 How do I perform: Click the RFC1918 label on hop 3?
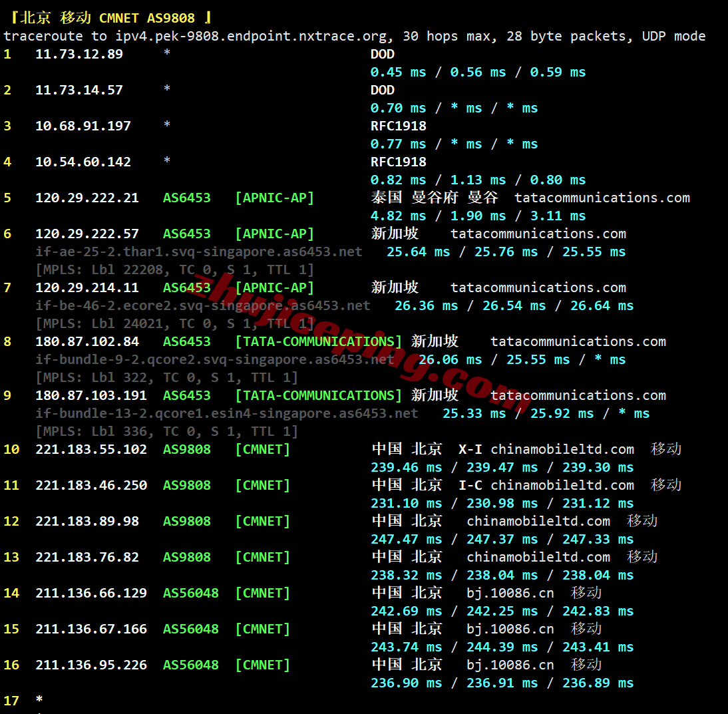pyautogui.click(x=399, y=126)
